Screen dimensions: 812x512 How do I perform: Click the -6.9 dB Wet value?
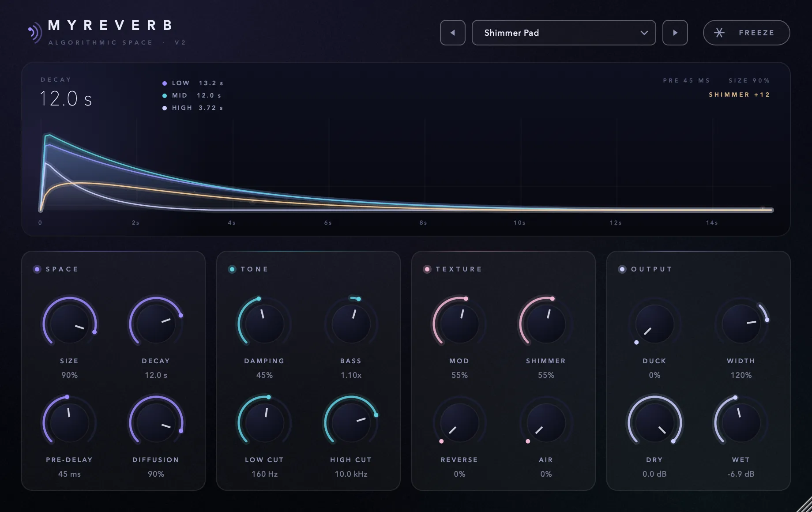pos(741,474)
